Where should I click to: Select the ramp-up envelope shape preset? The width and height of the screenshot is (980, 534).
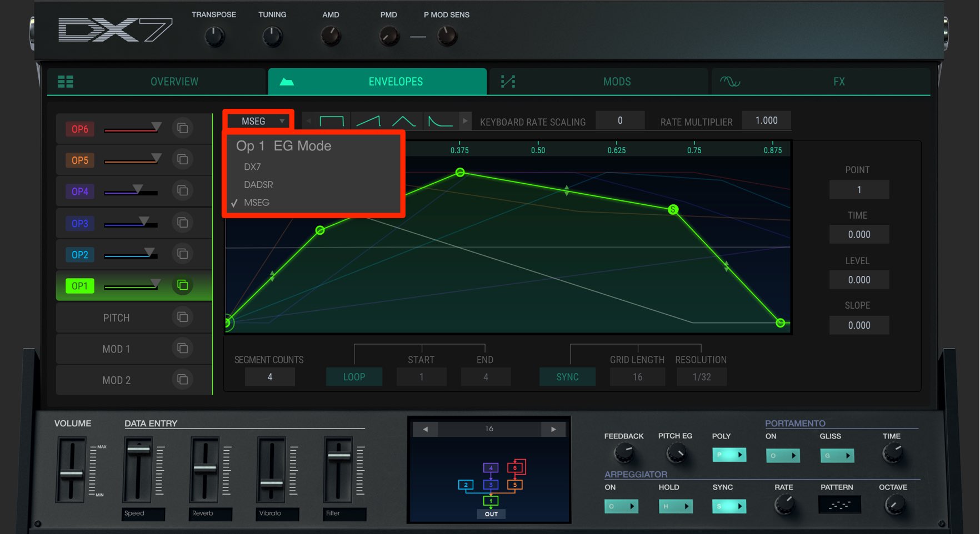368,121
